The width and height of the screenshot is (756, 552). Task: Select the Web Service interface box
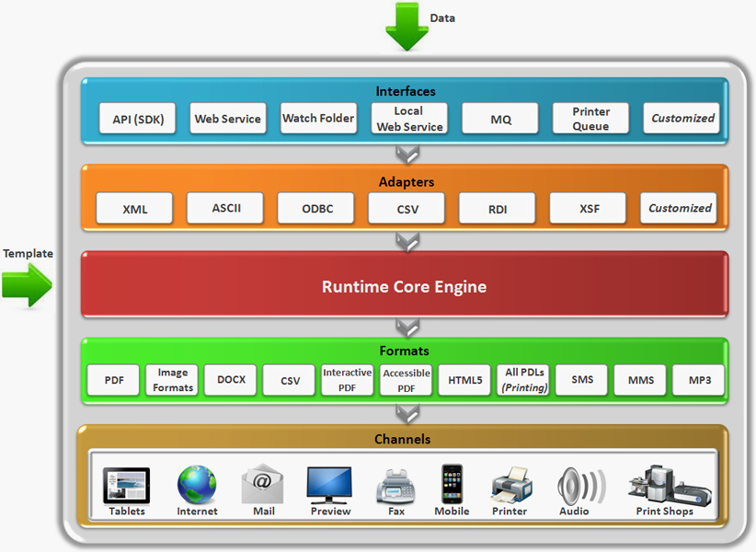(x=228, y=118)
